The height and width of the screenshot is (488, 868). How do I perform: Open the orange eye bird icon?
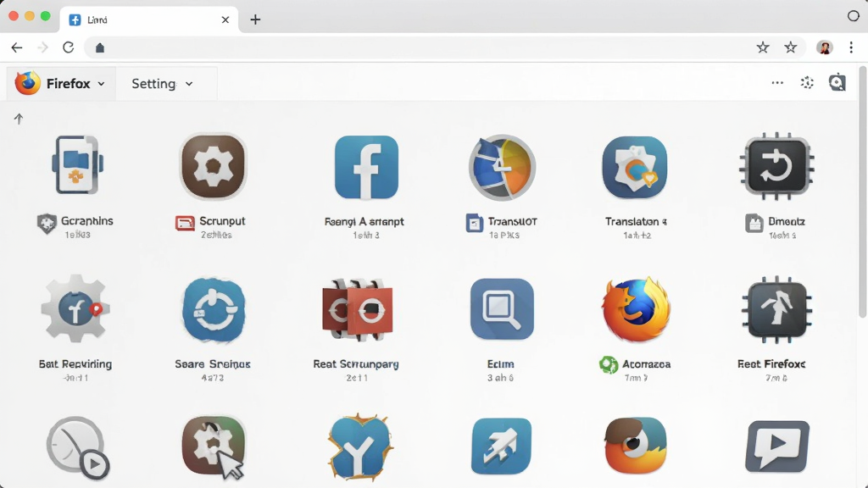click(636, 446)
